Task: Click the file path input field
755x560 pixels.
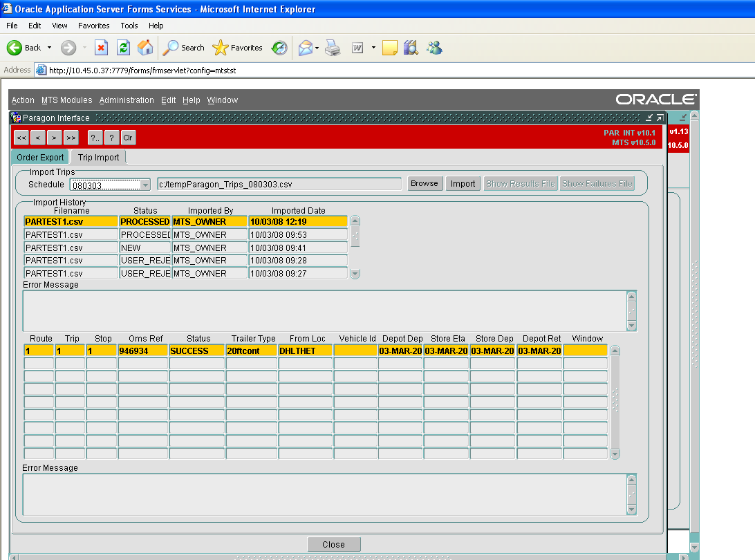Action: pyautogui.click(x=279, y=185)
